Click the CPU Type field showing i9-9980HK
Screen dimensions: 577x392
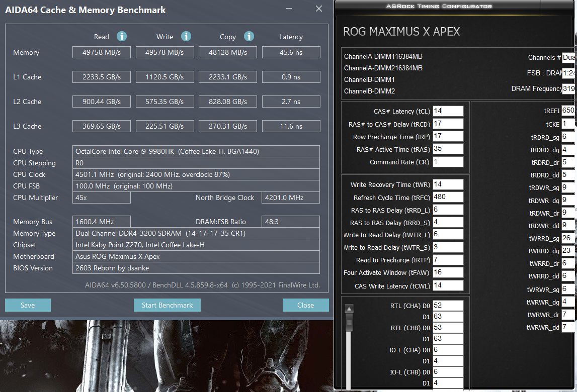pos(196,151)
